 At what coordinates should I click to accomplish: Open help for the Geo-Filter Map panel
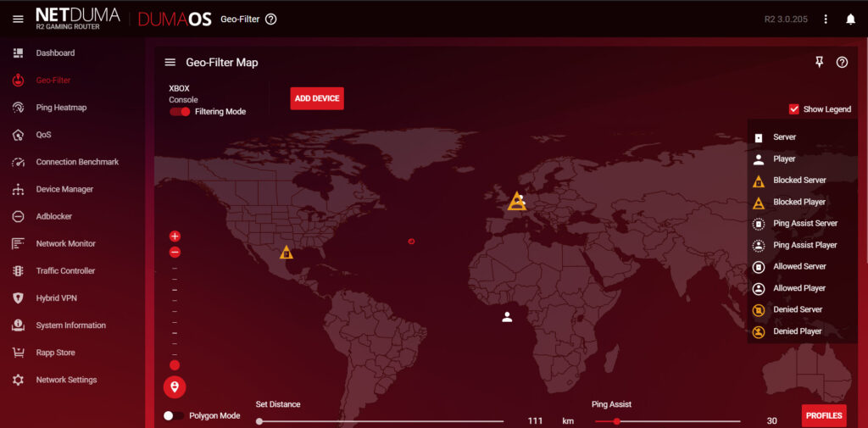pyautogui.click(x=842, y=63)
